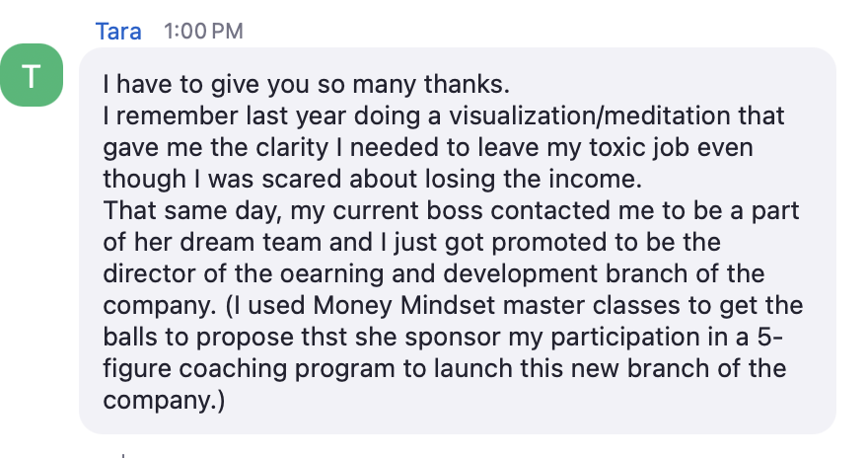Click empty space in bubble after 'company.)'
The width and height of the screenshot is (868, 458).
pyautogui.click(x=526, y=401)
